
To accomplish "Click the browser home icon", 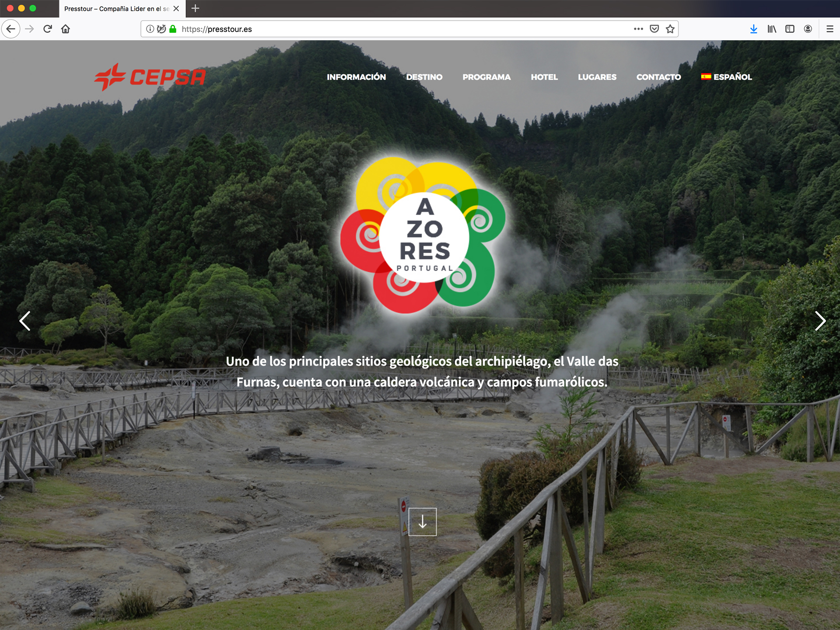I will [x=66, y=29].
